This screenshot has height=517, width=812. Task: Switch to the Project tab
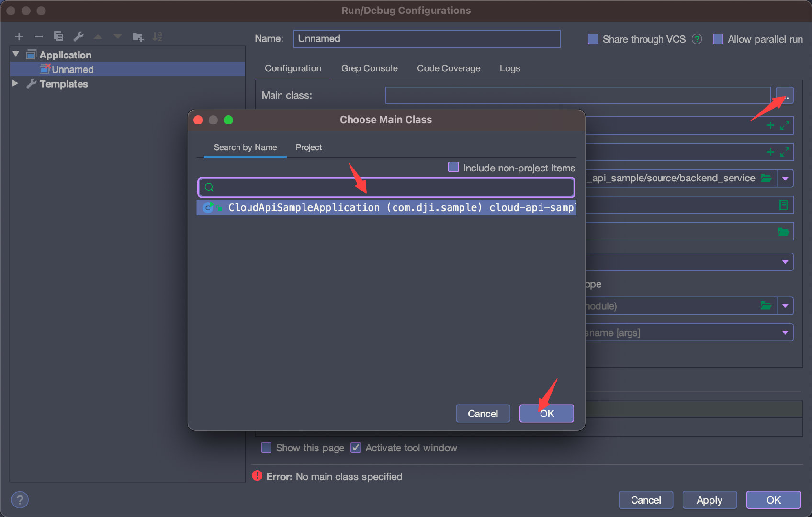point(309,147)
